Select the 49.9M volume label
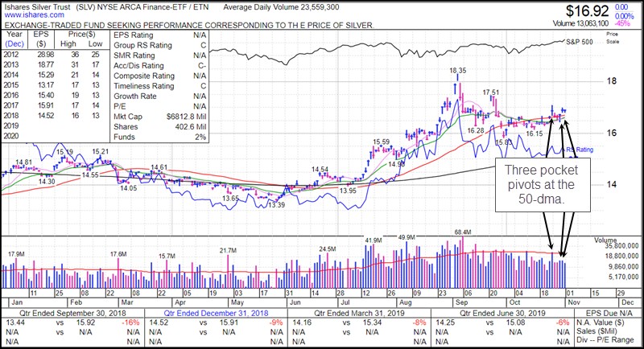The width and height of the screenshot is (644, 349). click(407, 237)
